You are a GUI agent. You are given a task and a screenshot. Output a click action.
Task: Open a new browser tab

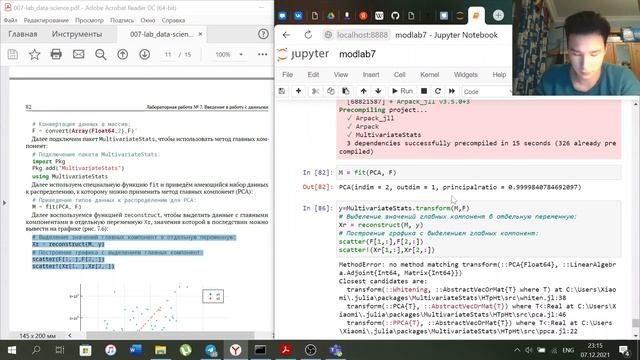(x=498, y=16)
